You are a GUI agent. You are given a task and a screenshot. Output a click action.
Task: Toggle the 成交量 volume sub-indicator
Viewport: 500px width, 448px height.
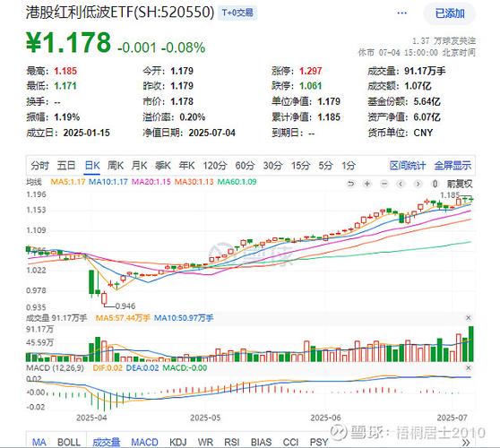[107, 443]
